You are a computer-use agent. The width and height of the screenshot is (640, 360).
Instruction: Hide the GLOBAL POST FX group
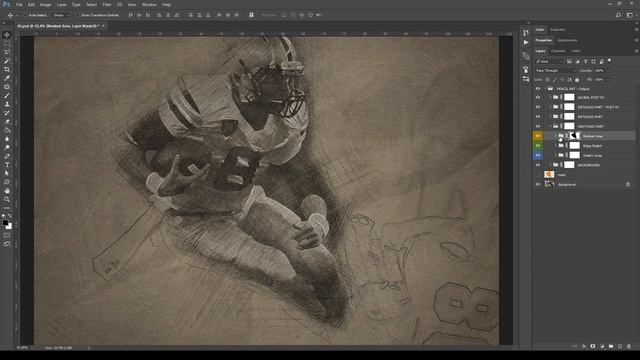click(538, 98)
